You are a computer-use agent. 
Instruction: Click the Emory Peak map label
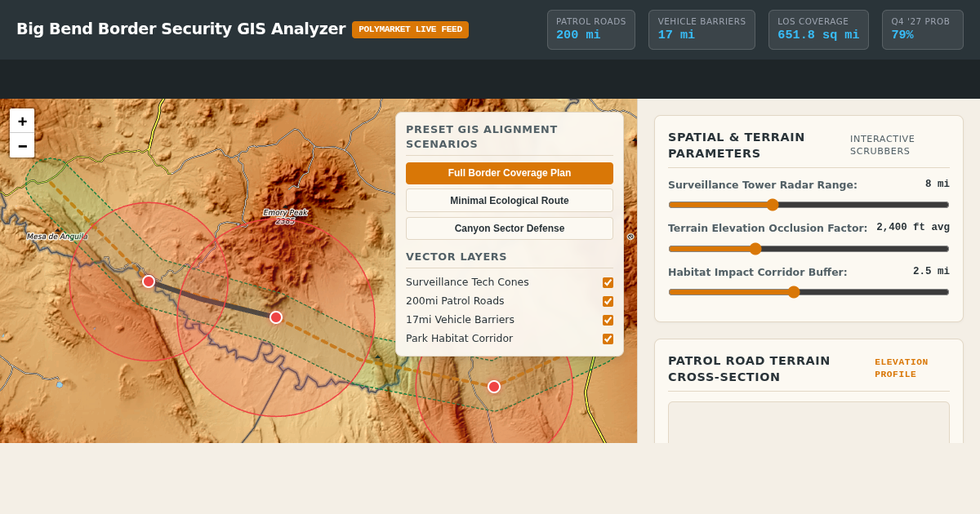[285, 216]
